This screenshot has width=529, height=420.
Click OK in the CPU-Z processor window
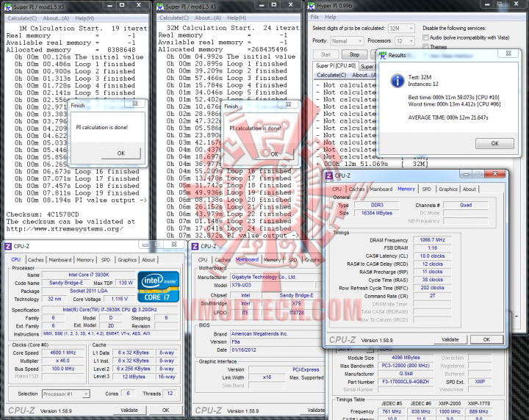(x=165, y=410)
